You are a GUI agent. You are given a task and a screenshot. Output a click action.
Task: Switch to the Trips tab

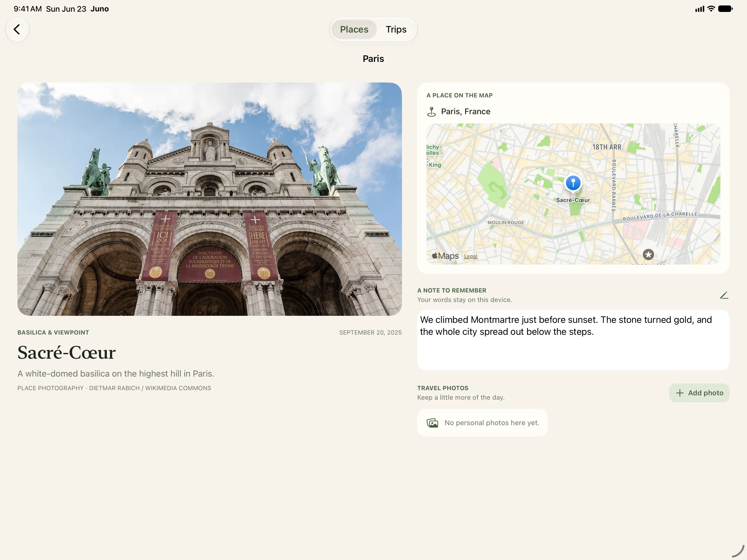coord(396,29)
